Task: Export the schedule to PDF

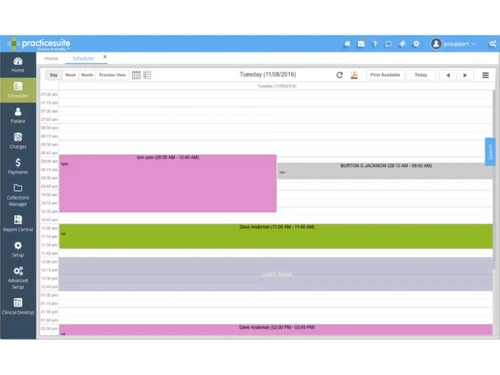Action: [354, 75]
